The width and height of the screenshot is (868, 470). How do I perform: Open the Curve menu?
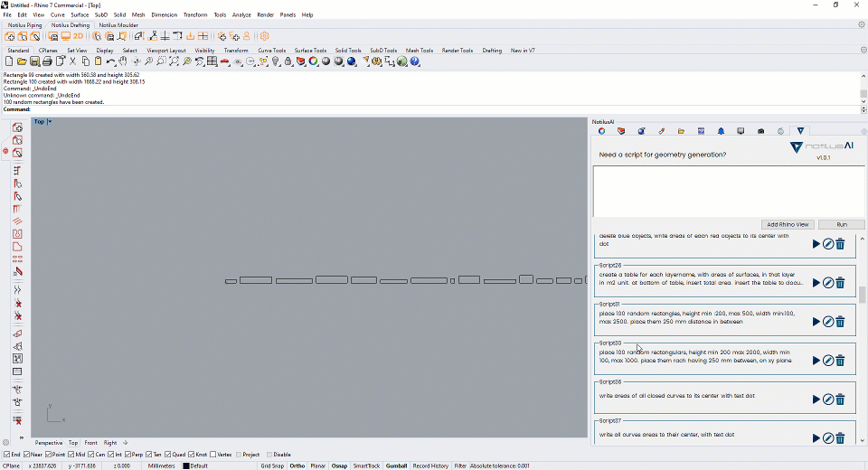pyautogui.click(x=58, y=15)
